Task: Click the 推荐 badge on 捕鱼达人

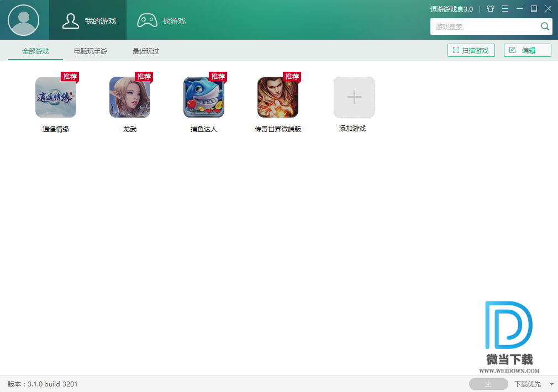Action: [218, 77]
